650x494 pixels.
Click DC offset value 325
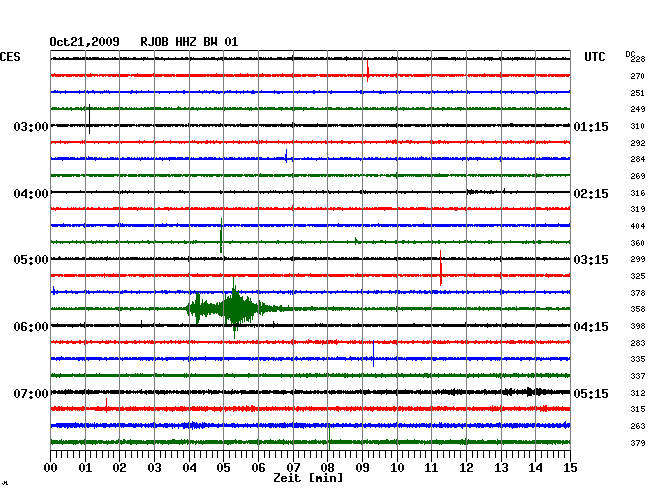[x=638, y=276]
